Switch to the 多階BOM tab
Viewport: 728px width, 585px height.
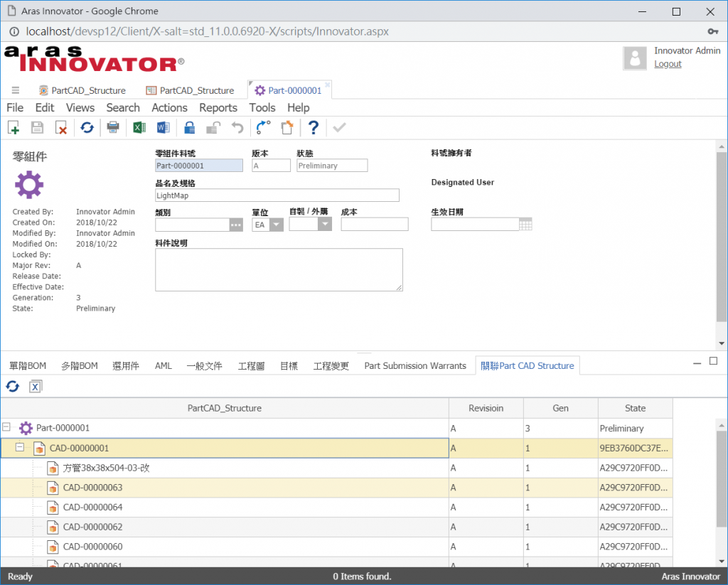coord(80,366)
